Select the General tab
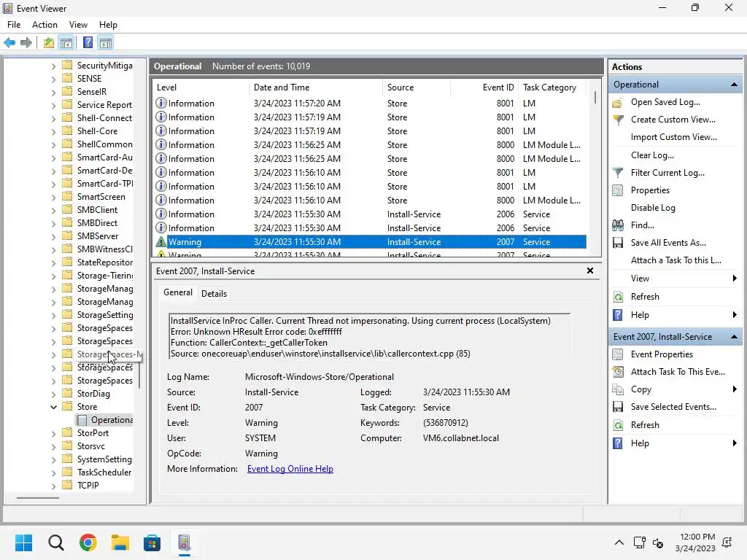Image resolution: width=747 pixels, height=560 pixels. (178, 292)
